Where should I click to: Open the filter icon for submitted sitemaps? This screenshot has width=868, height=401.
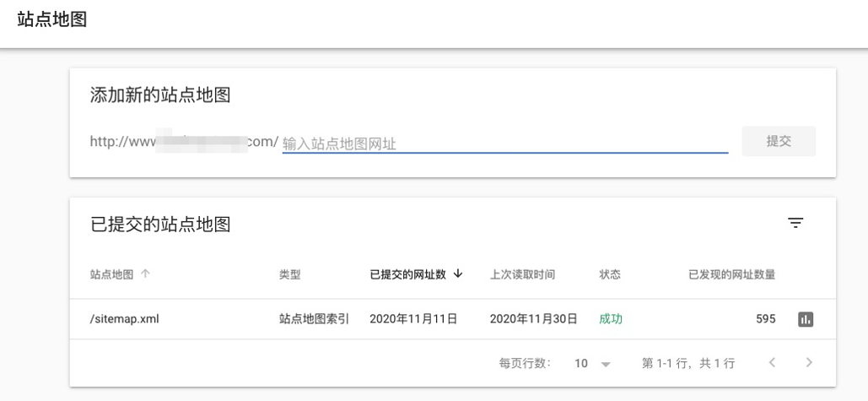coord(795,223)
